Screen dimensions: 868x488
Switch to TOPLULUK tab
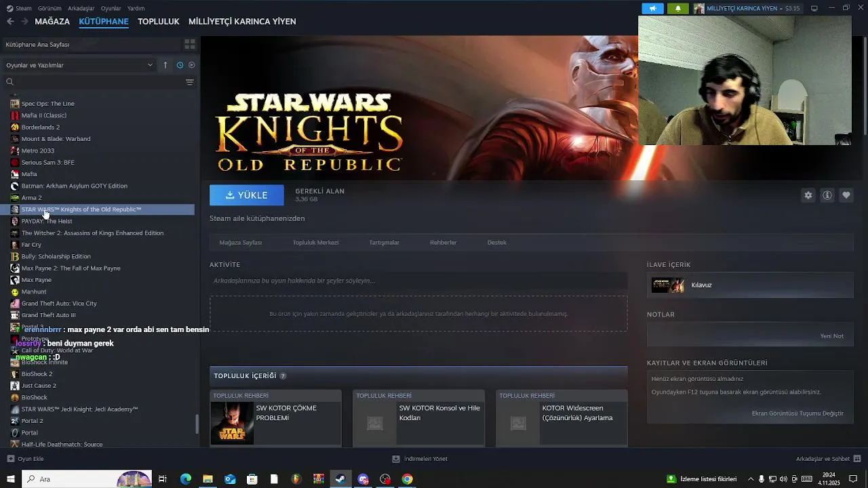tap(159, 22)
